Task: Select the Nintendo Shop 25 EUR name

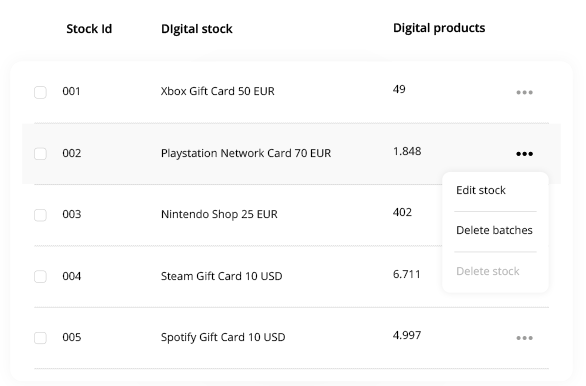Action: pos(219,214)
